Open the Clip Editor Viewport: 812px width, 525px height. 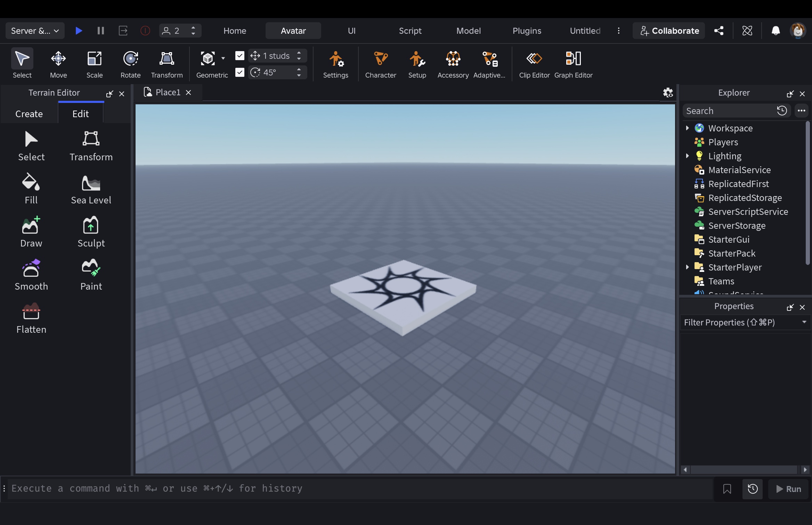pos(534,64)
